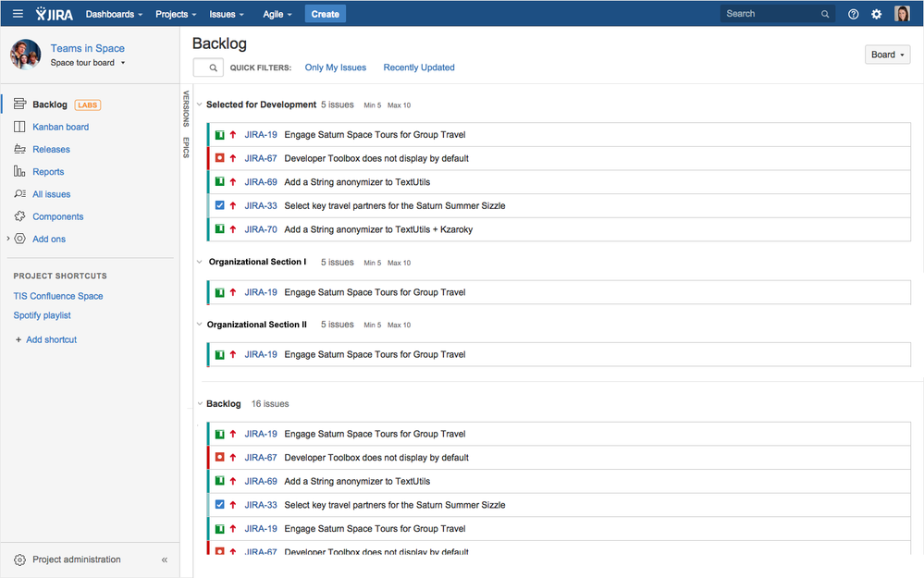Open Reports in the sidebar

pyautogui.click(x=48, y=171)
